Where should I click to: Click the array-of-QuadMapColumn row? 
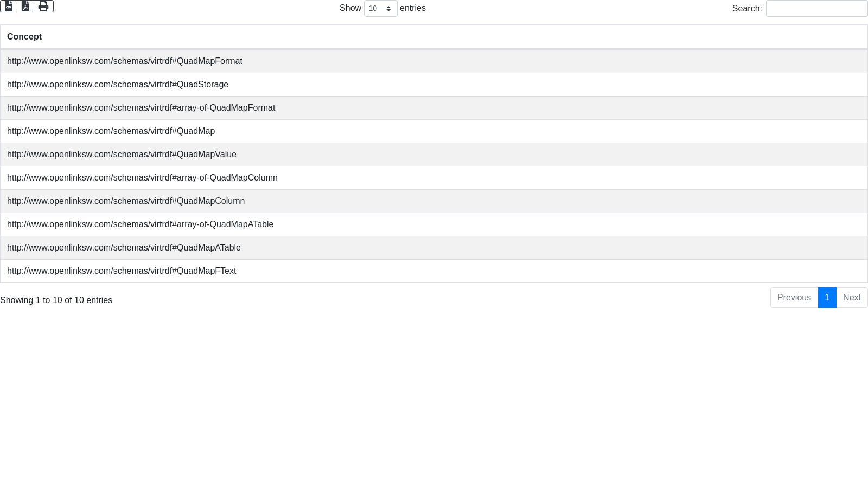pyautogui.click(x=142, y=178)
